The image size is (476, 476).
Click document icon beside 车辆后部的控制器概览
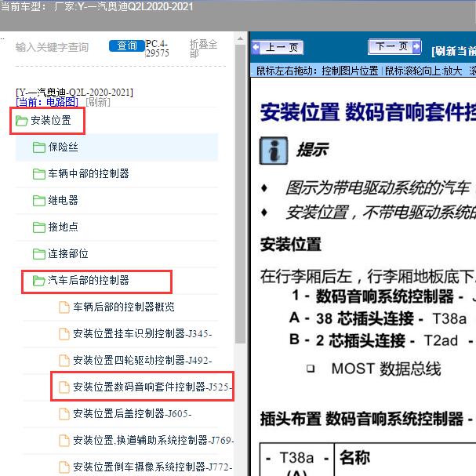coord(64,307)
